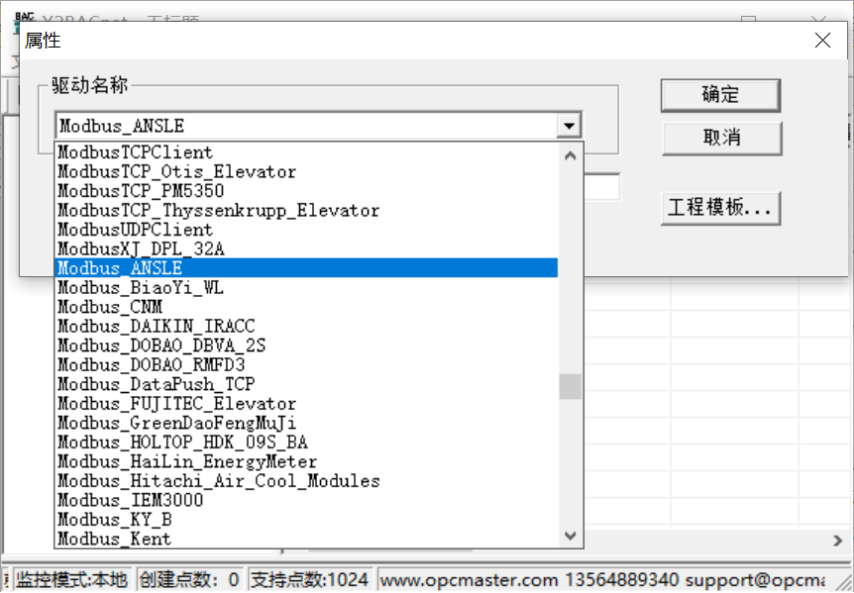
Task: Select Modbus_Kent driver
Action: [307, 539]
